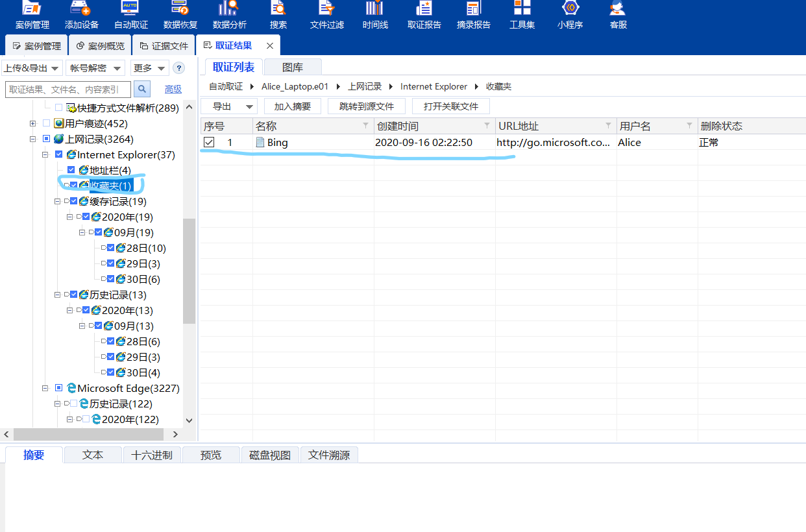Click the 打开关联文件 button
The width and height of the screenshot is (806, 532).
[451, 106]
